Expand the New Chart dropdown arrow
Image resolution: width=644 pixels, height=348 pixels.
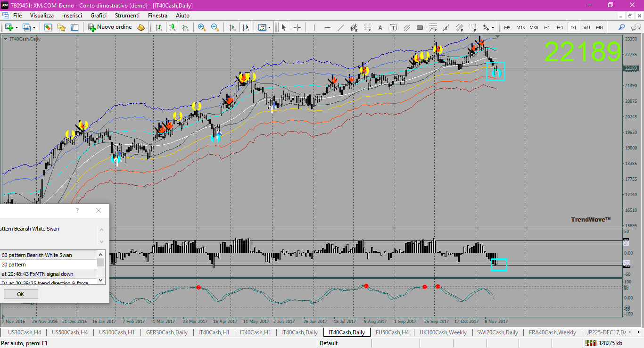[16, 27]
